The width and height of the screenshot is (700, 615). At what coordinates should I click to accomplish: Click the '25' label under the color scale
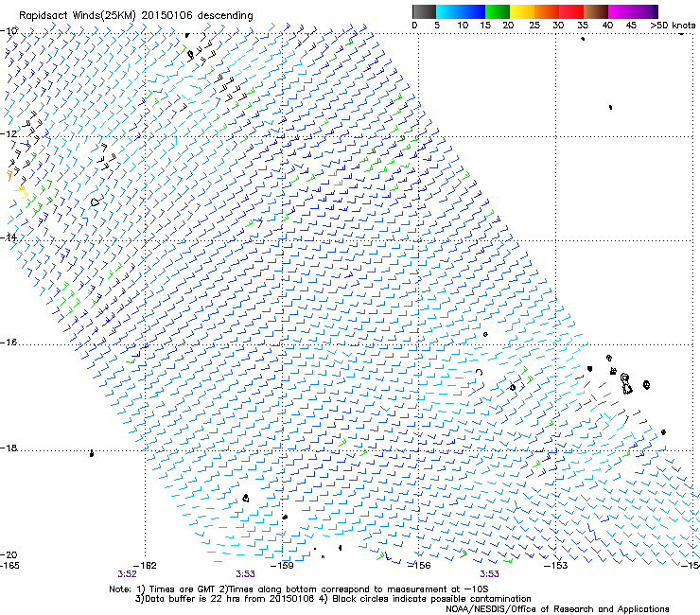(x=534, y=26)
